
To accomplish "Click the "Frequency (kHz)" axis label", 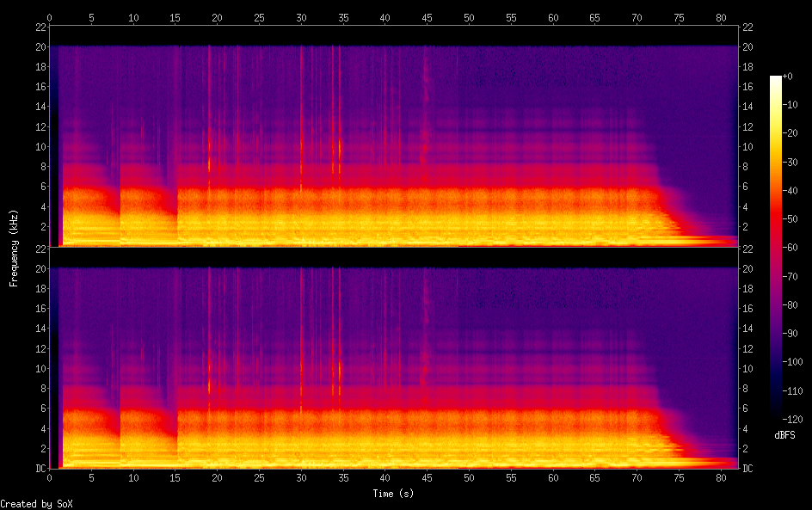I will click(x=14, y=247).
